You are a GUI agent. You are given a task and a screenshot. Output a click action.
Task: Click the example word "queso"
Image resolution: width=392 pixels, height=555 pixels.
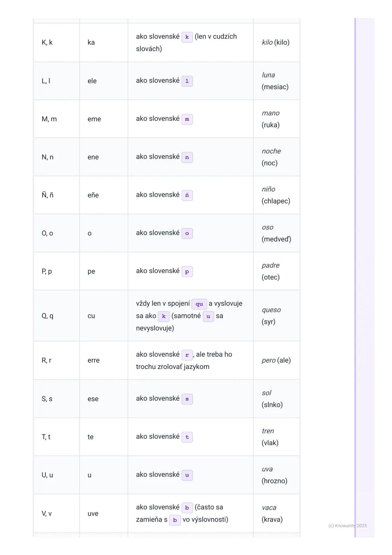(271, 310)
